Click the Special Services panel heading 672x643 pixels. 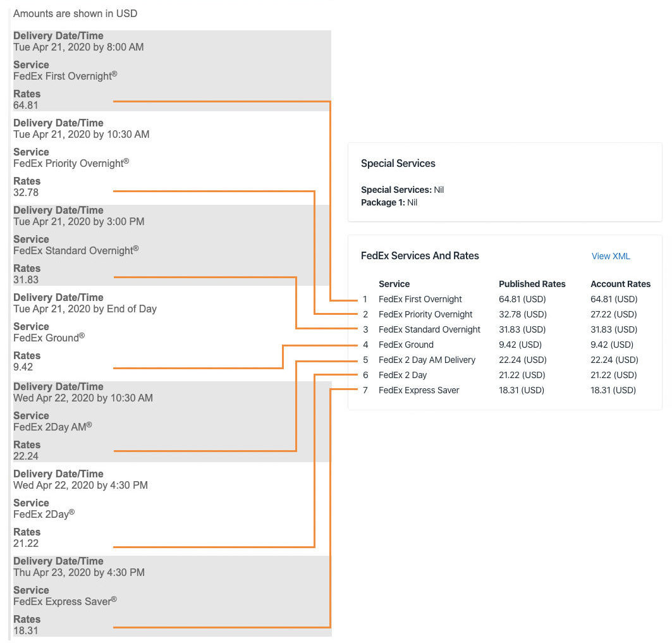(398, 163)
